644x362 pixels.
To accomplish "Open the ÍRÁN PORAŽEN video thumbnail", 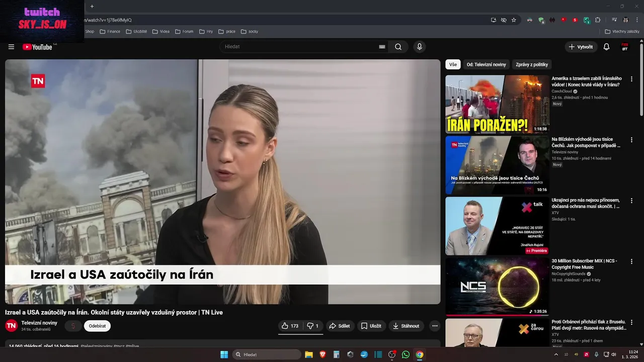I will coord(497,104).
